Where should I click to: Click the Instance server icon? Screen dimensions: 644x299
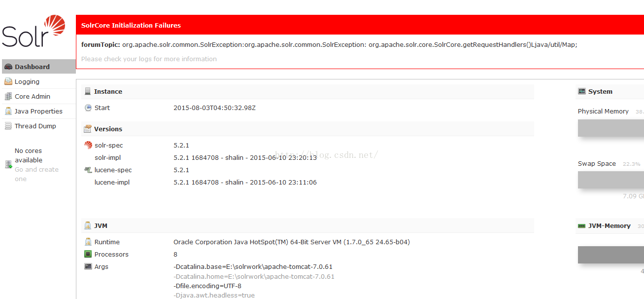click(x=88, y=91)
